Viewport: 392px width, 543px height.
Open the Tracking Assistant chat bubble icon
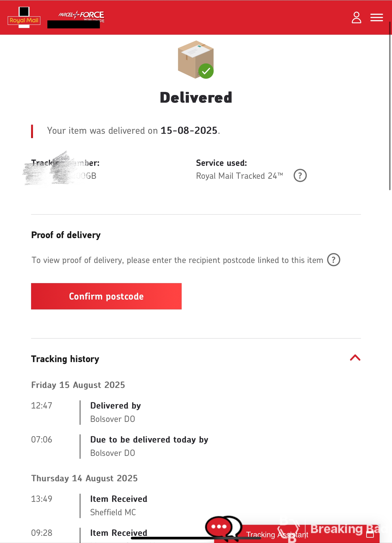pyautogui.click(x=223, y=527)
